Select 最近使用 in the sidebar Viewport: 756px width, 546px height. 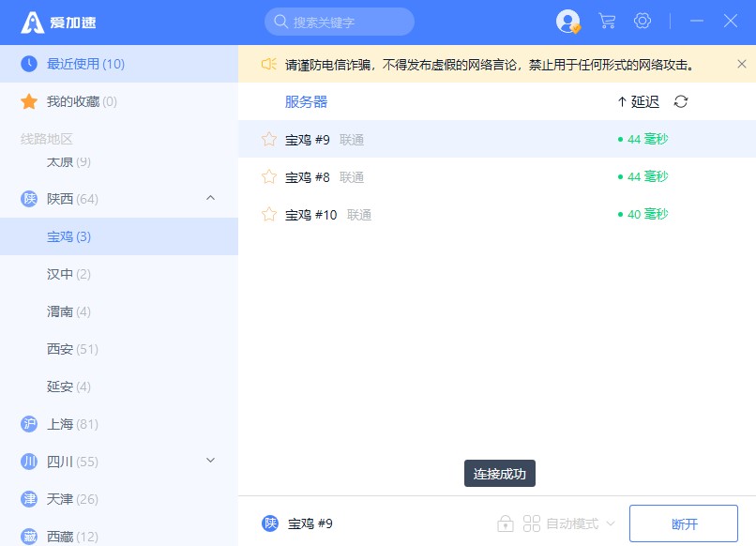[85, 64]
